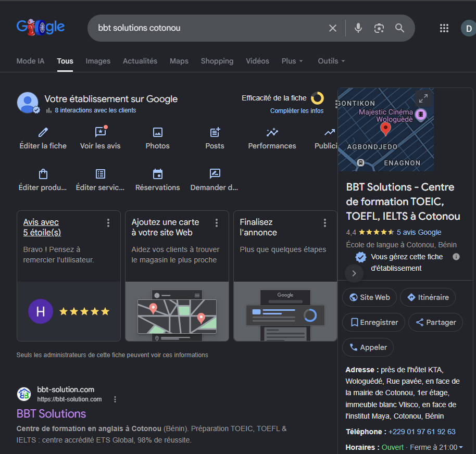Open the BBT Solutions search result title

tap(52, 414)
